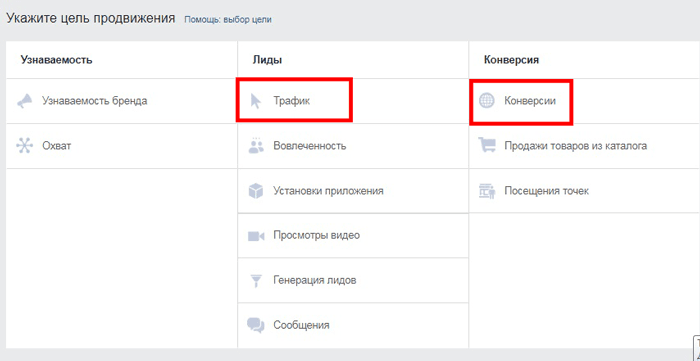
Task: Click the funnel icon for lead generation
Action: coord(256,281)
